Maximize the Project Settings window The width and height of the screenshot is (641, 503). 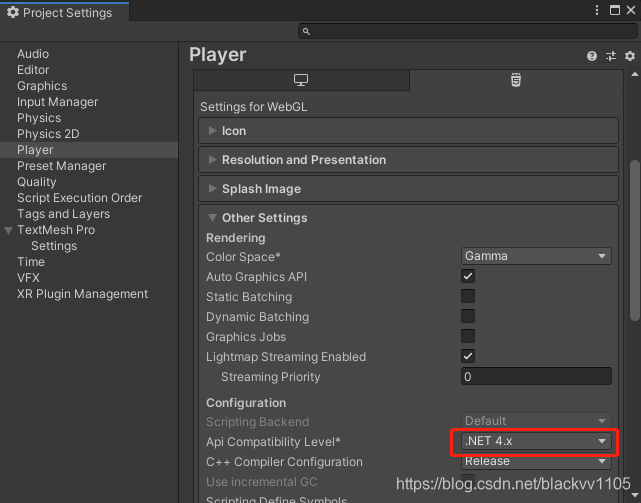coord(615,10)
